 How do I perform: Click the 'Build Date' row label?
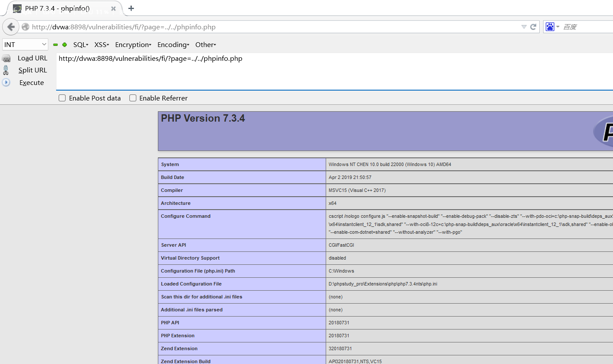point(173,177)
